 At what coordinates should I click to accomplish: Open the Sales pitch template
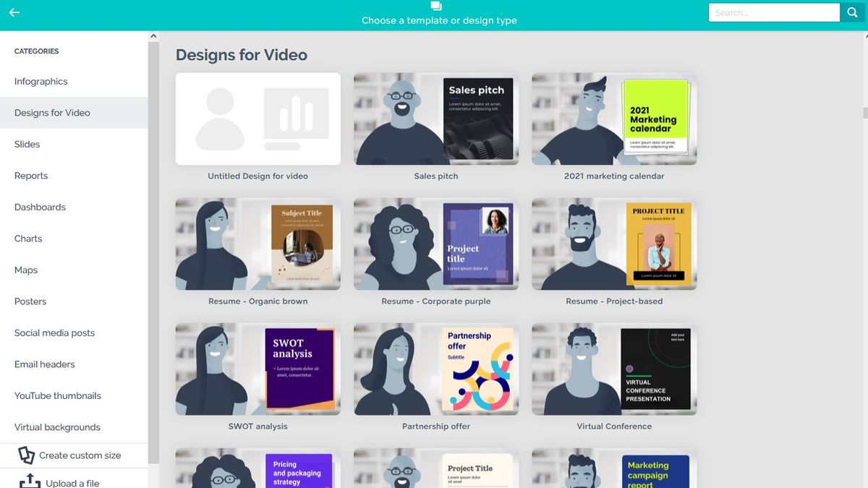[x=435, y=119]
